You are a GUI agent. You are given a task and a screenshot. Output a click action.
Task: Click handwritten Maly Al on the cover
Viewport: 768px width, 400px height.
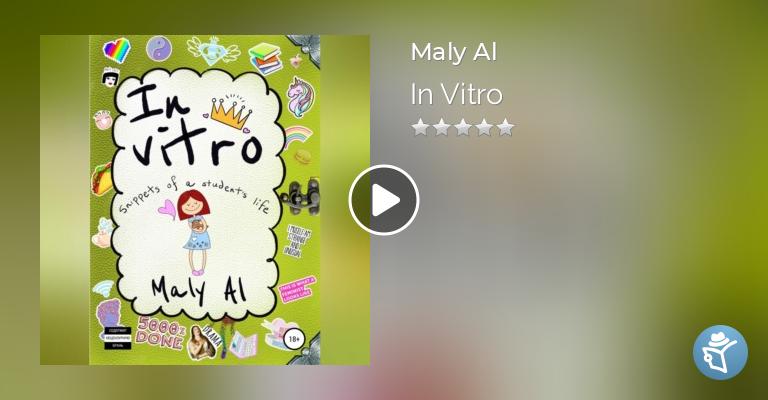pos(198,290)
